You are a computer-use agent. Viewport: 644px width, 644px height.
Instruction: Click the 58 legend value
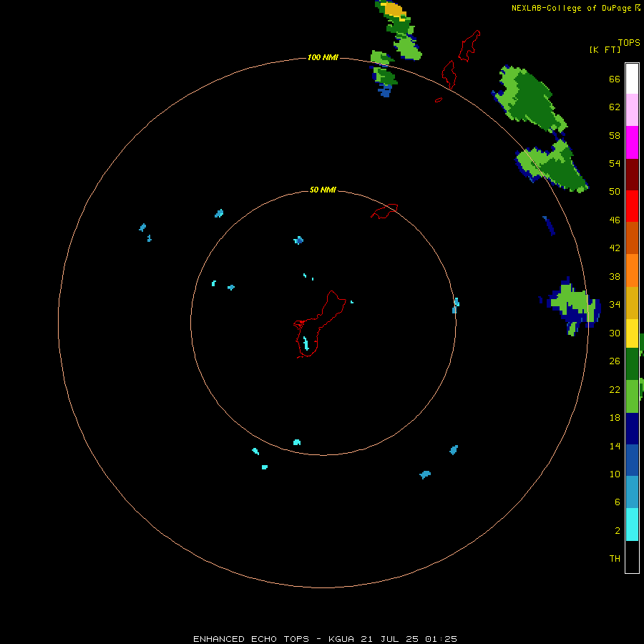click(x=615, y=135)
